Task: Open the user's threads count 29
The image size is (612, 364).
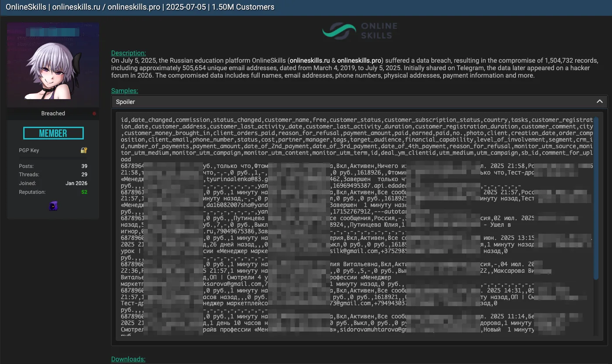Action: pos(84,175)
